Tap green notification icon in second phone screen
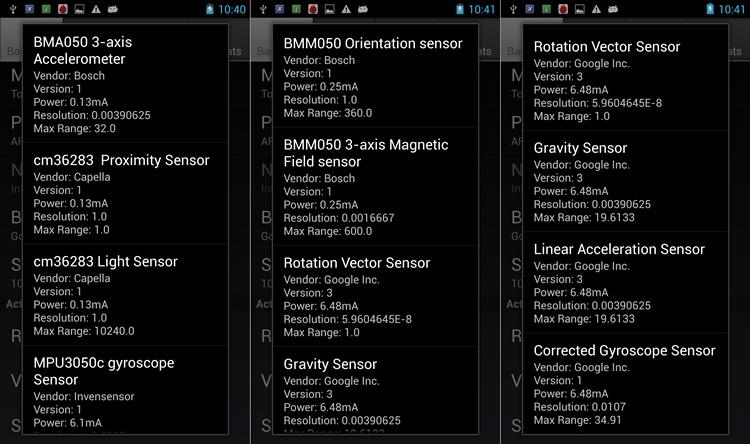This screenshot has height=444, width=750. click(296, 9)
